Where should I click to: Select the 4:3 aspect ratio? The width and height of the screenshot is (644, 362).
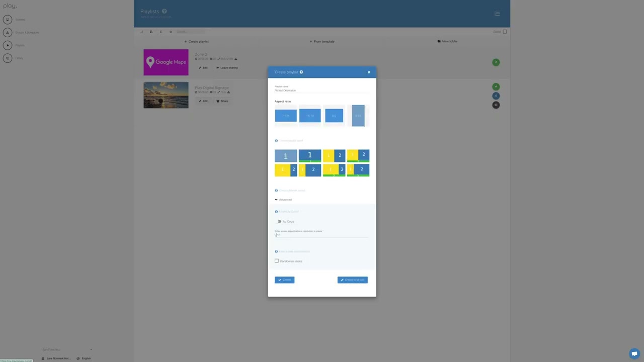334,116
